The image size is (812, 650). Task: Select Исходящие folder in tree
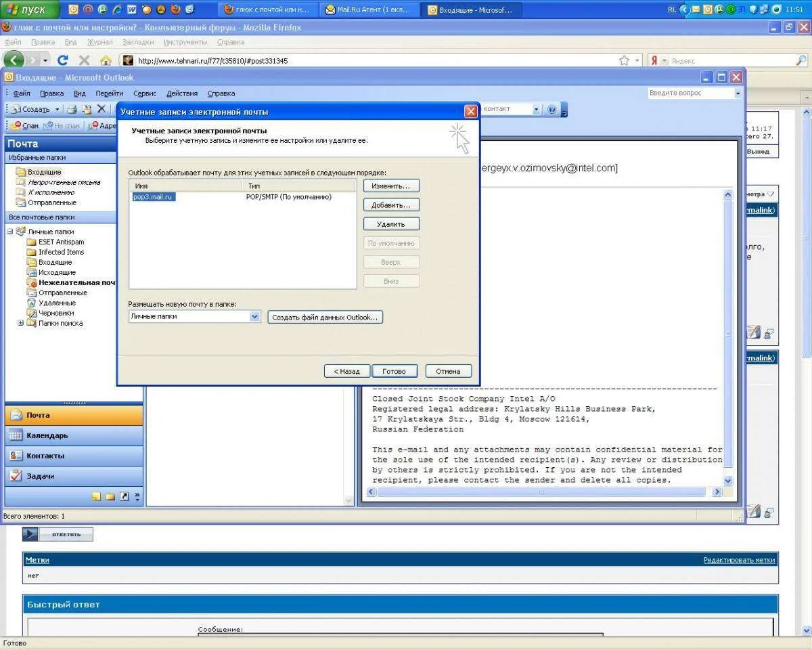click(51, 272)
